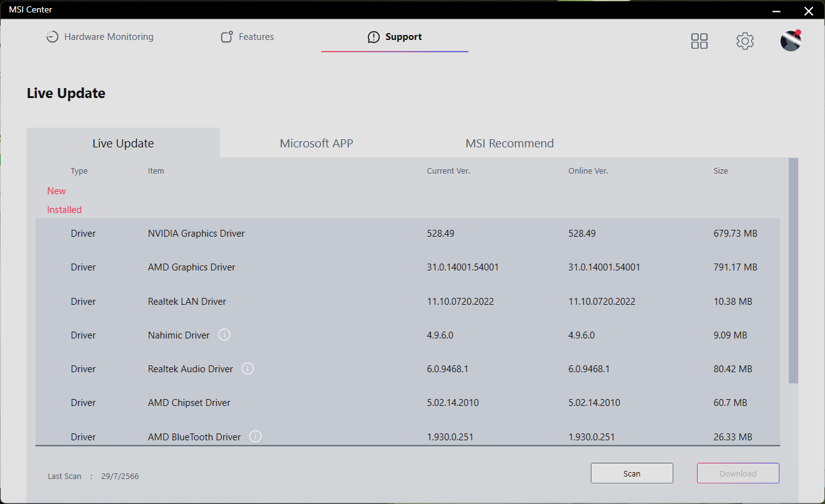825x504 pixels.
Task: Select the AMD Graphics Driver row
Action: tap(407, 267)
